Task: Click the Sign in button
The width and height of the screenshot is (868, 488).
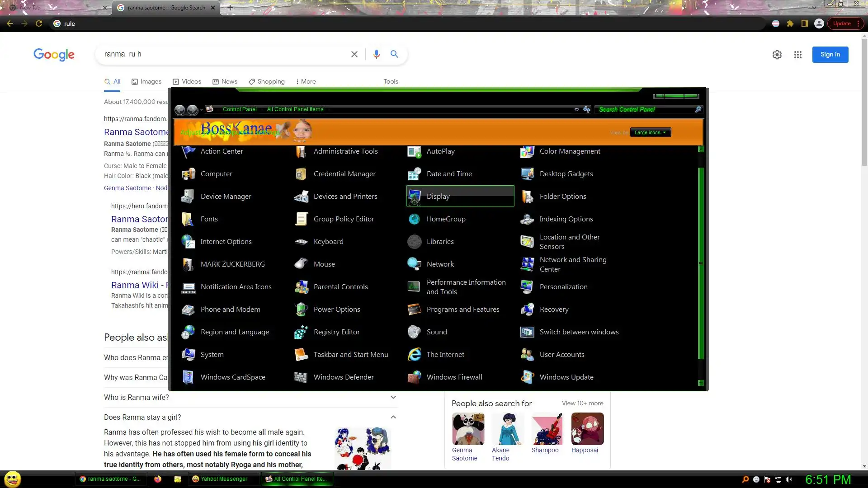Action: point(830,54)
